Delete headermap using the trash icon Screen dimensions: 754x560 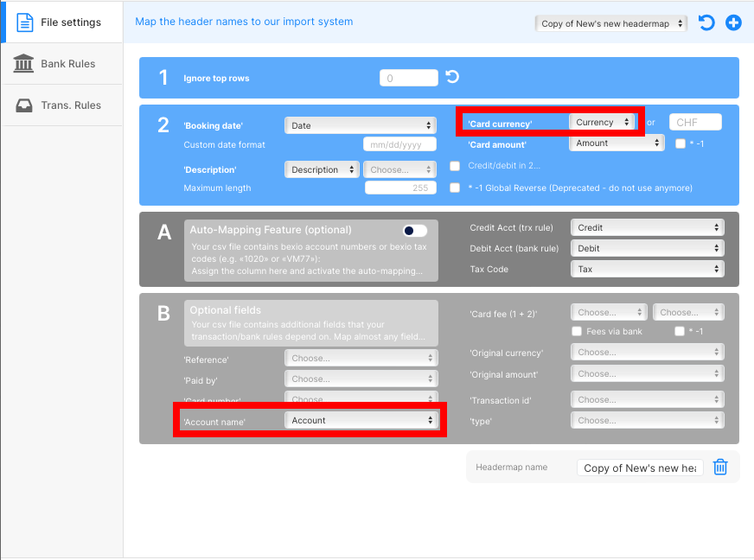click(x=720, y=468)
